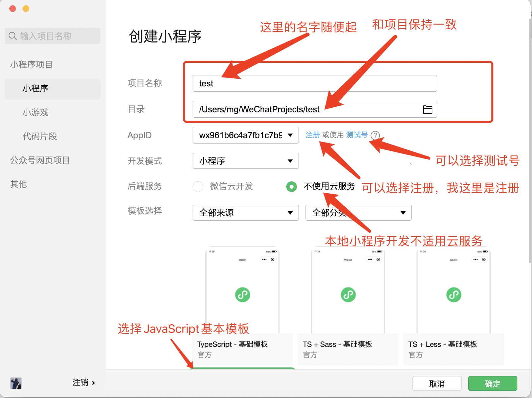Click the 取消 cancel button
The height and width of the screenshot is (398, 532).
point(437,383)
